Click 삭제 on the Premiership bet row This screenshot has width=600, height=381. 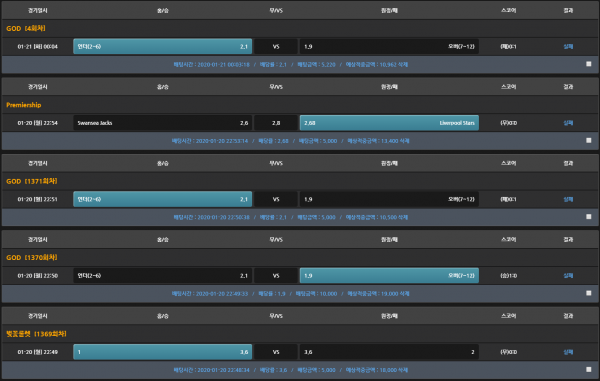point(405,141)
